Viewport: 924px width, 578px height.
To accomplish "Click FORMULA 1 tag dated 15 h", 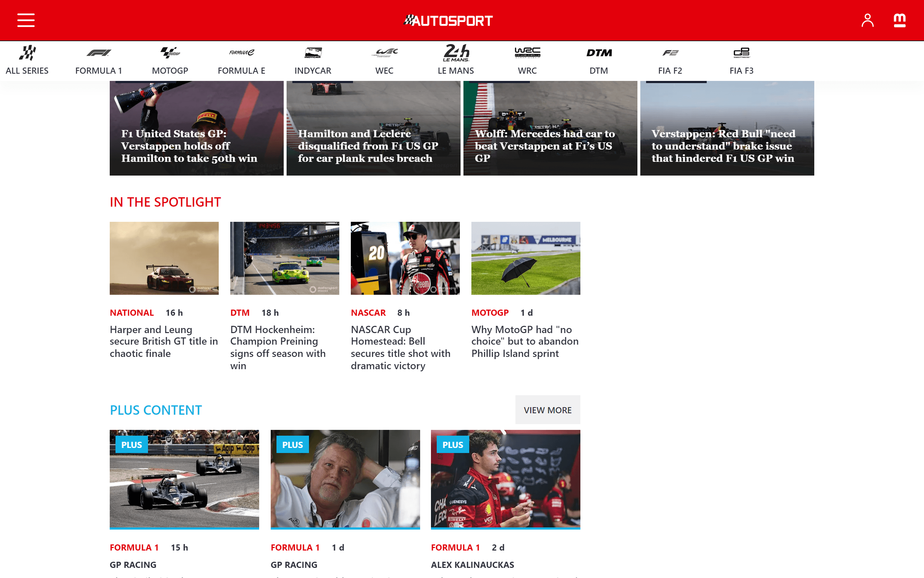I will [134, 547].
